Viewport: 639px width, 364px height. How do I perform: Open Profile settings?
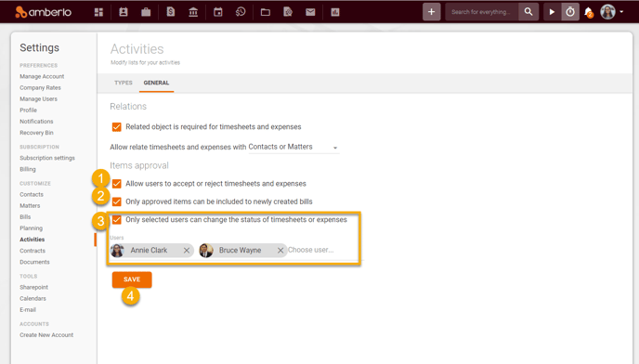click(x=28, y=110)
